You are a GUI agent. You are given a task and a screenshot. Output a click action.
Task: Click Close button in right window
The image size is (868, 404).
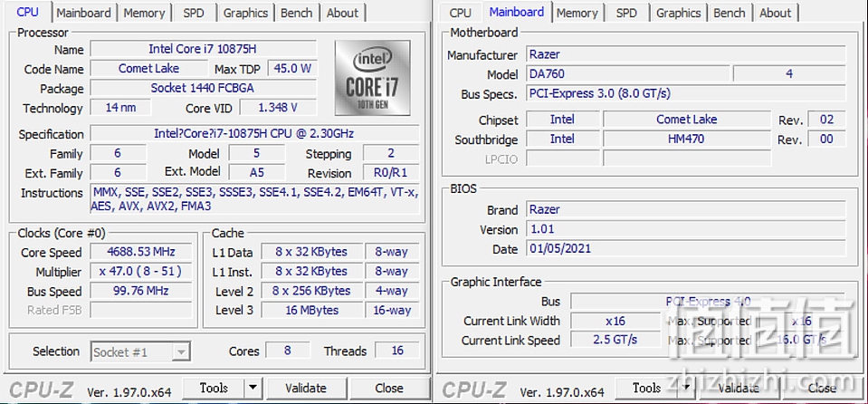(822, 388)
